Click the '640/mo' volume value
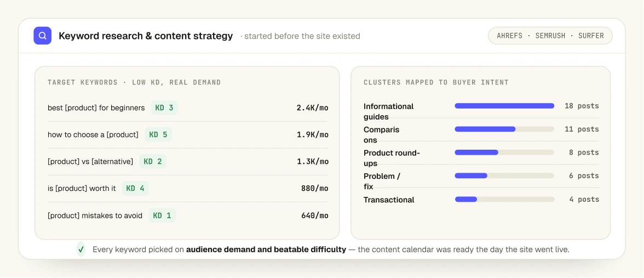Image resolution: width=644 pixels, height=278 pixels. [314, 215]
